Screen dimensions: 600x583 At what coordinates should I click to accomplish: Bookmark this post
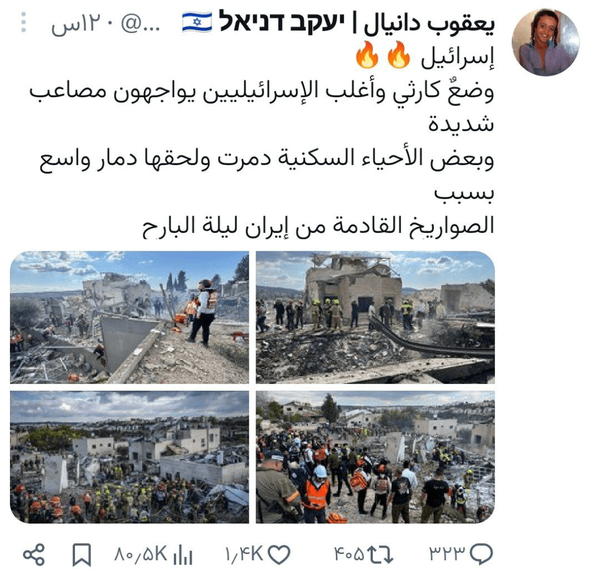pos(82,554)
